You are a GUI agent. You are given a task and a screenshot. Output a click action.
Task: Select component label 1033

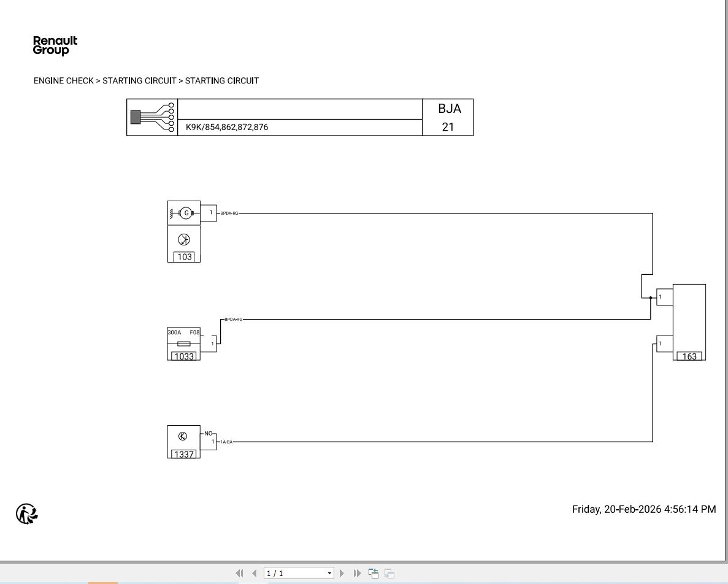(184, 356)
